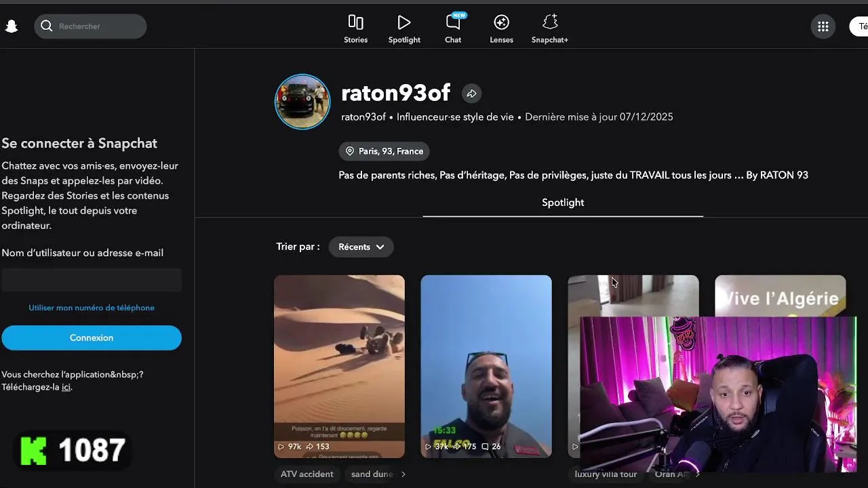Open the Snapchat+ nav item
Screen dimensions: 868x488
click(550, 30)
